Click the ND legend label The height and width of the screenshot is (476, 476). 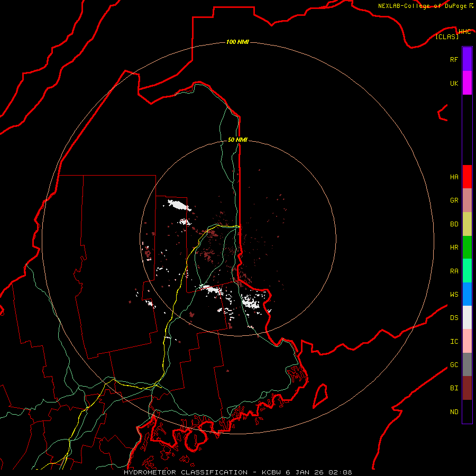pyautogui.click(x=454, y=412)
